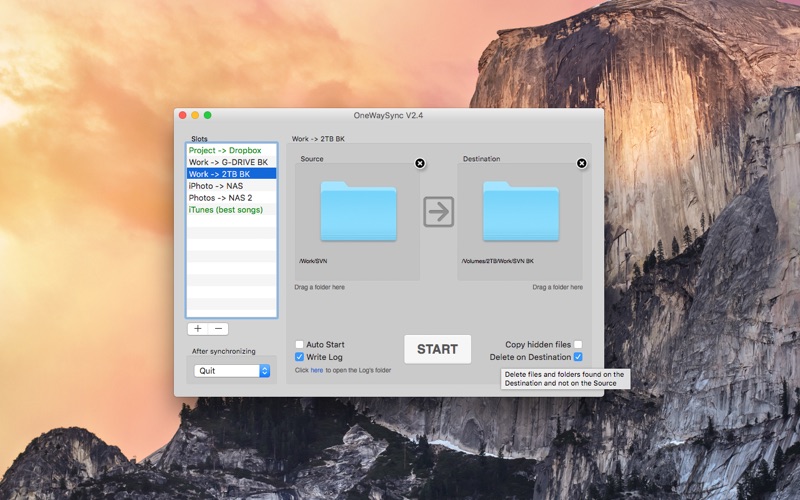
Task: Select the 'Work -> 2TB BK' slot
Action: click(x=232, y=174)
